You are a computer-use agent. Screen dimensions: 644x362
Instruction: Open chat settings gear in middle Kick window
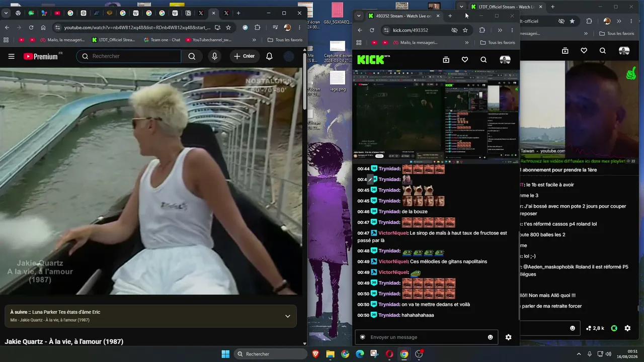click(509, 337)
